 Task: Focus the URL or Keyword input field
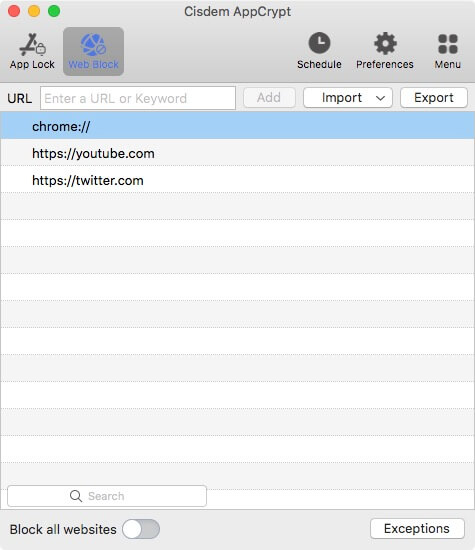pyautogui.click(x=138, y=98)
